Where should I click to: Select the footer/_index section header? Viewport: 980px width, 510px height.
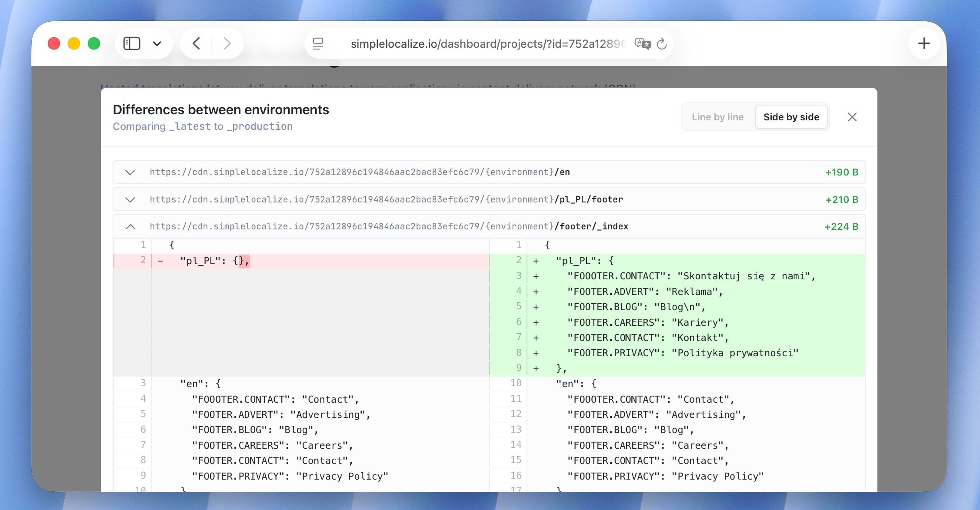389,226
